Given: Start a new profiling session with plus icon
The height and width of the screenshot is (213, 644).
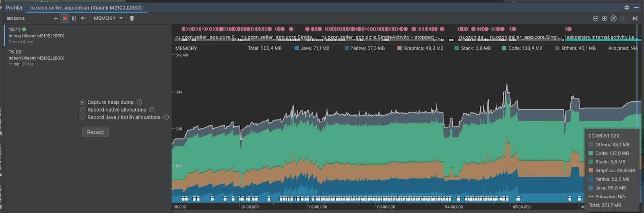Looking at the screenshot, I should 56,19.
